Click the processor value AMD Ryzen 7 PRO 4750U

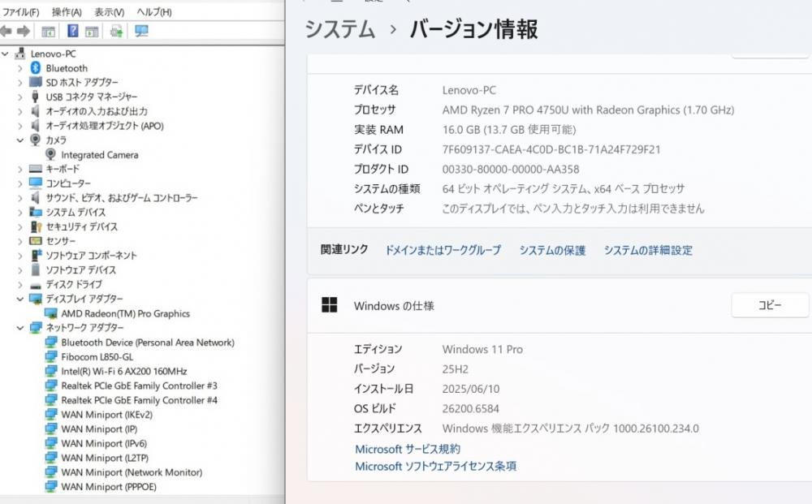pyautogui.click(x=588, y=110)
